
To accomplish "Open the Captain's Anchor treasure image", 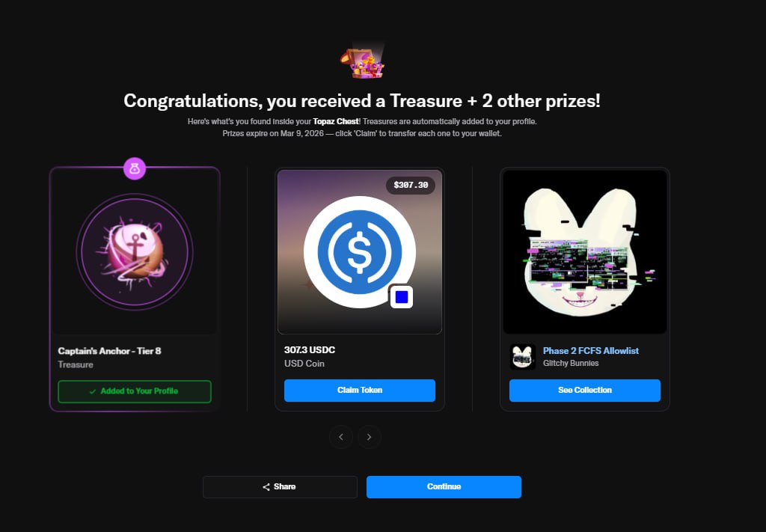I will point(135,252).
